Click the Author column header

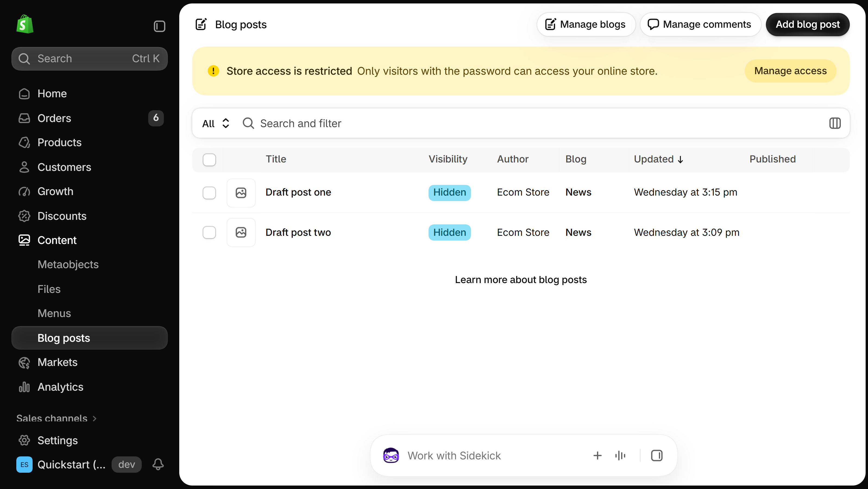512,159
